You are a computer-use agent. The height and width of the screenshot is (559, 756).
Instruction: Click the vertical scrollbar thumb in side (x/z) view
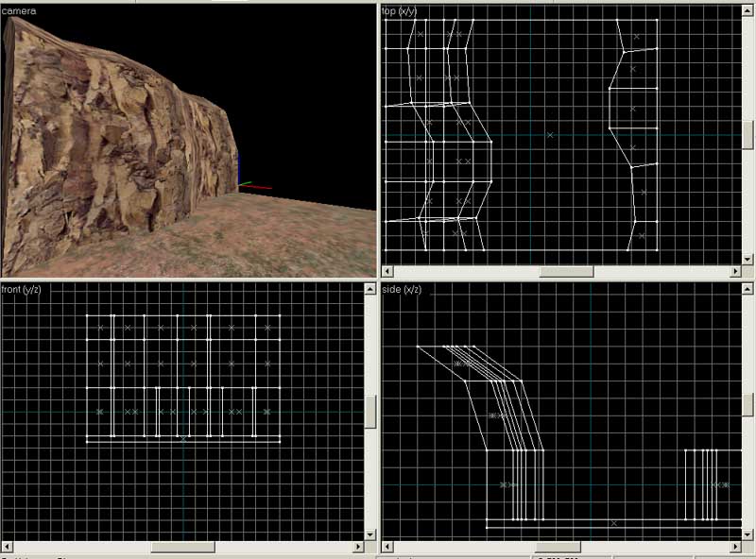tap(748, 405)
